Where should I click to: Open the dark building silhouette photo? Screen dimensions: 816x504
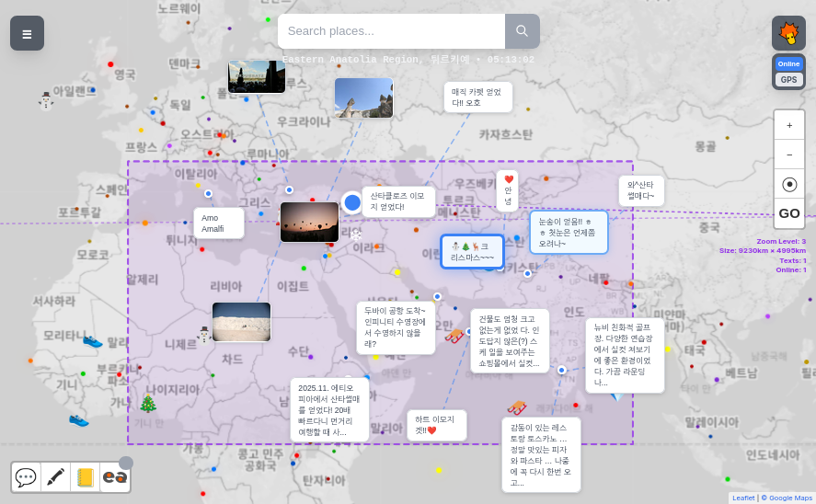coord(257,76)
